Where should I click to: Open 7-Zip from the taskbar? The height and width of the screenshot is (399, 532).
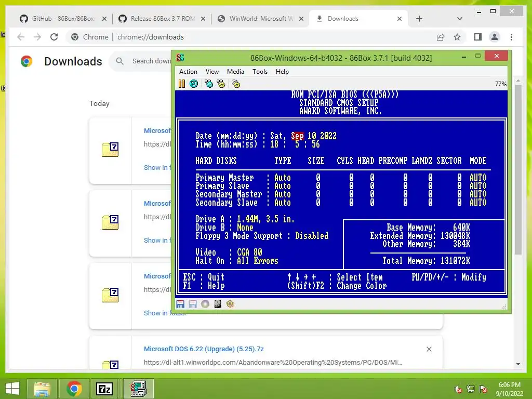point(104,389)
